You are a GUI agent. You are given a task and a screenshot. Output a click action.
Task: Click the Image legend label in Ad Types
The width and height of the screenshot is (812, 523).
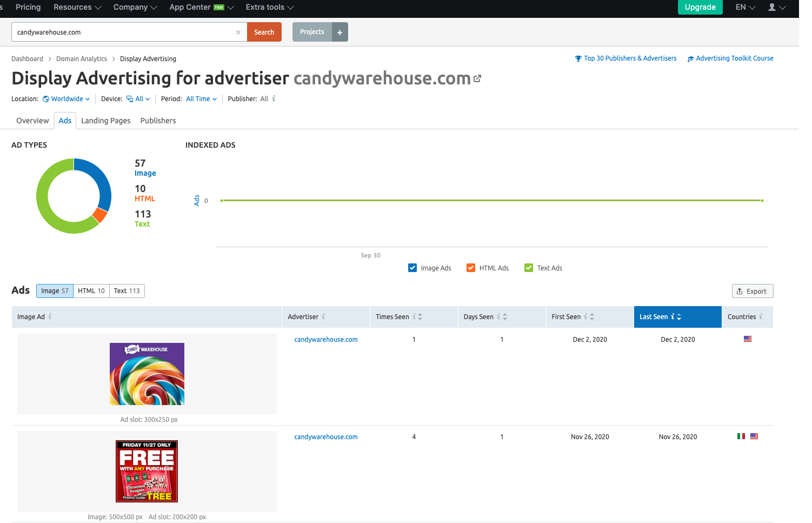click(145, 173)
